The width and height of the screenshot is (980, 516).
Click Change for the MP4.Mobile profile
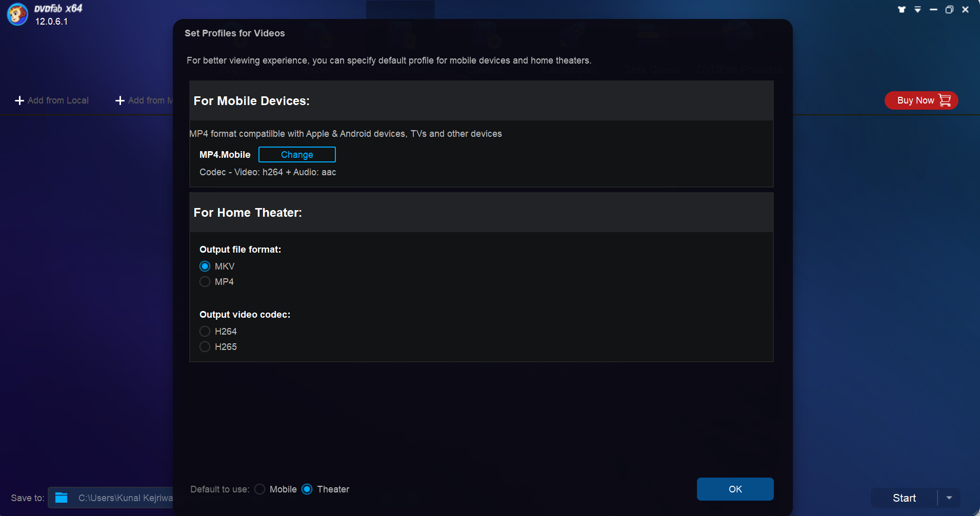point(297,155)
